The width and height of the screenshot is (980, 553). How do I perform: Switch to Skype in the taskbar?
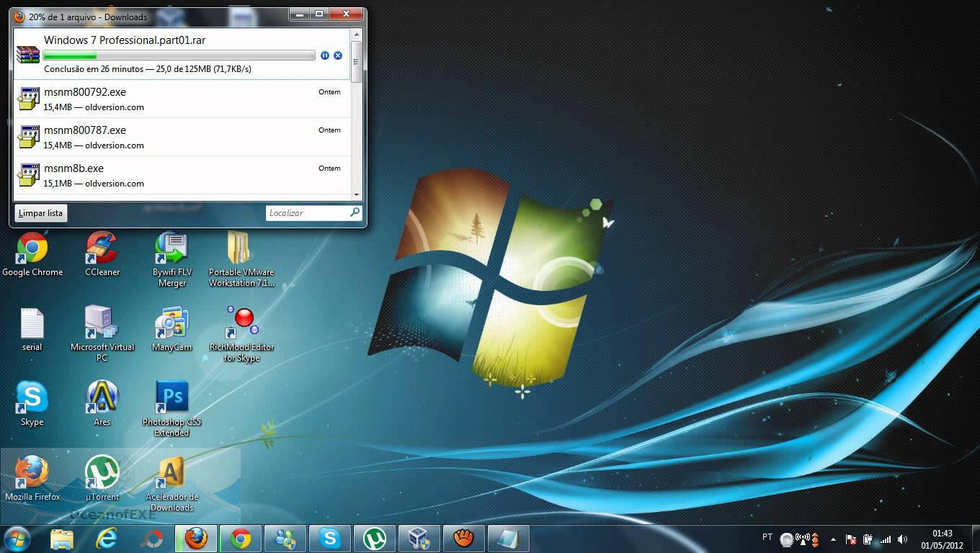point(330,539)
